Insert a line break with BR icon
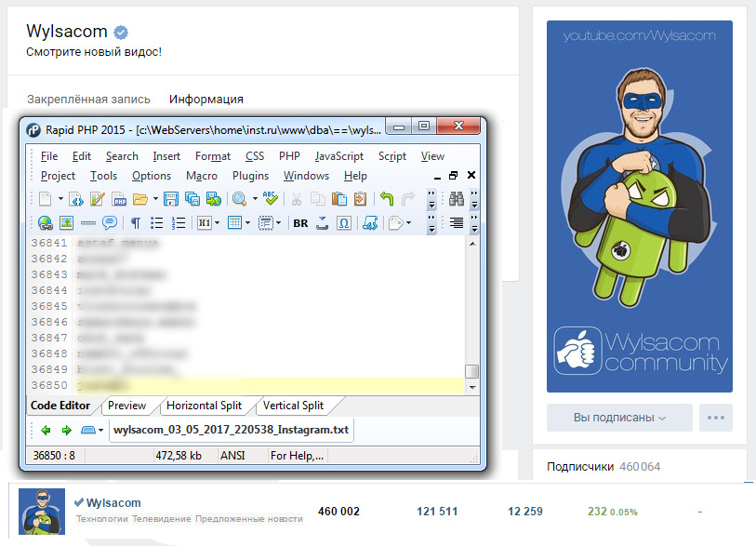This screenshot has height=546, width=756. click(300, 222)
